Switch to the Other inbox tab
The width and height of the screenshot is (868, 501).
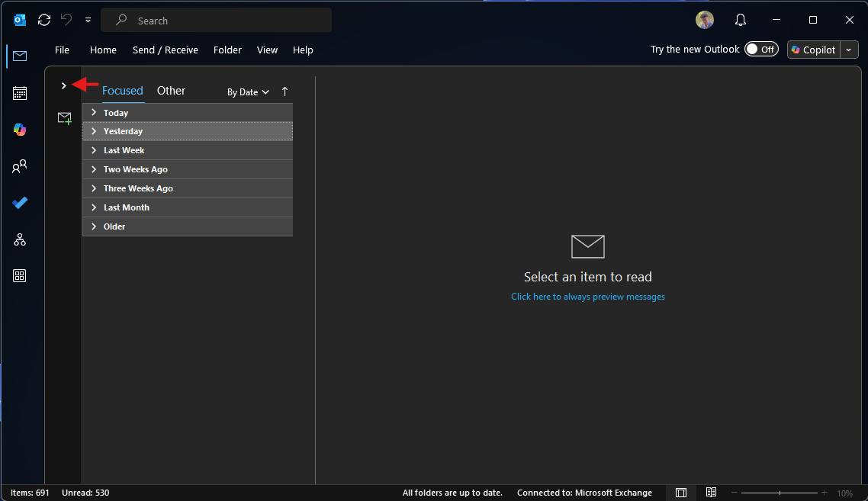tap(171, 91)
